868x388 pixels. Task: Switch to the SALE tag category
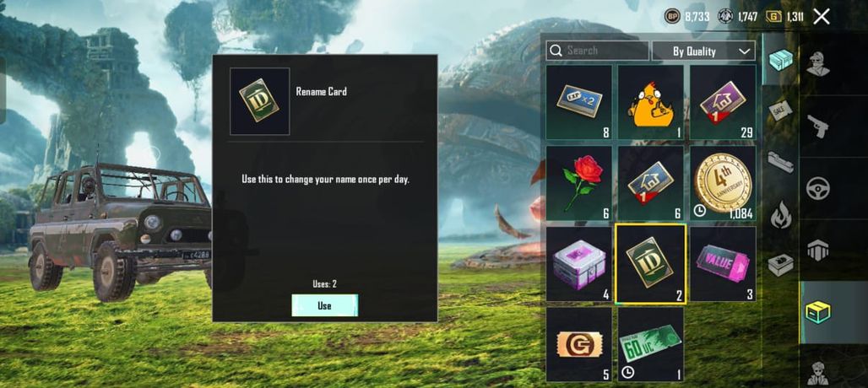click(780, 111)
